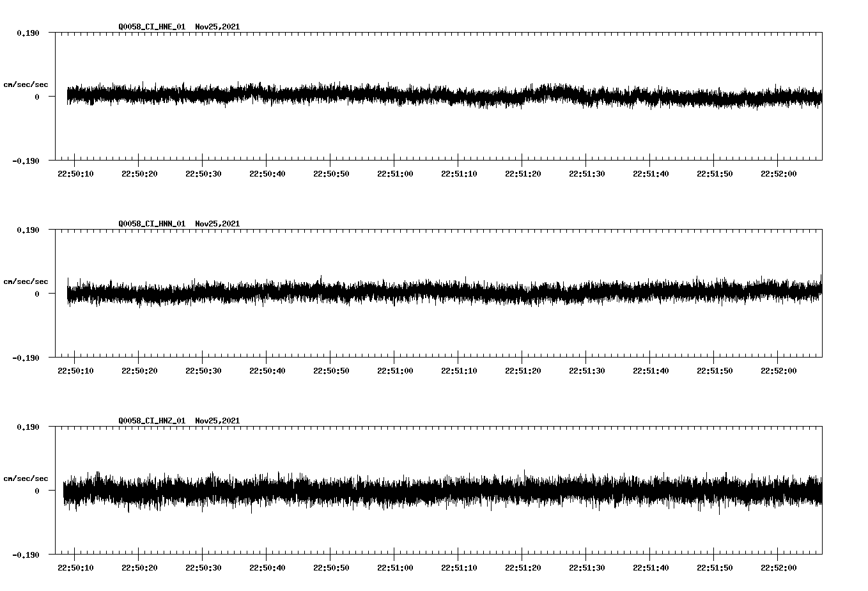Click the cm/sec/sec unit label of HNZ plot

(x=26, y=478)
